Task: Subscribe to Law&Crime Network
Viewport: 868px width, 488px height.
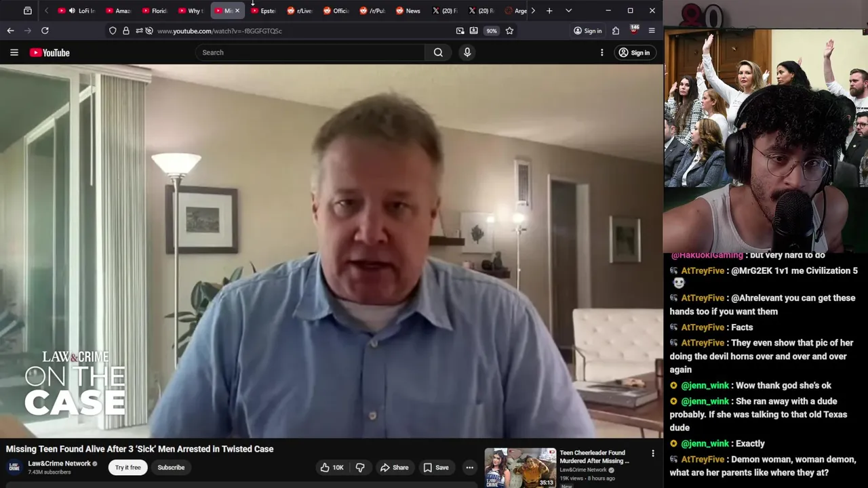Action: click(x=171, y=467)
